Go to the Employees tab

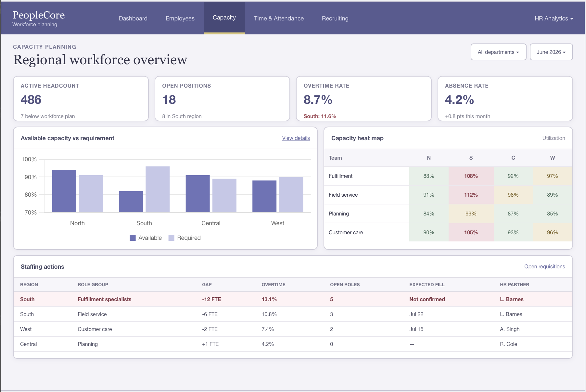click(x=180, y=18)
